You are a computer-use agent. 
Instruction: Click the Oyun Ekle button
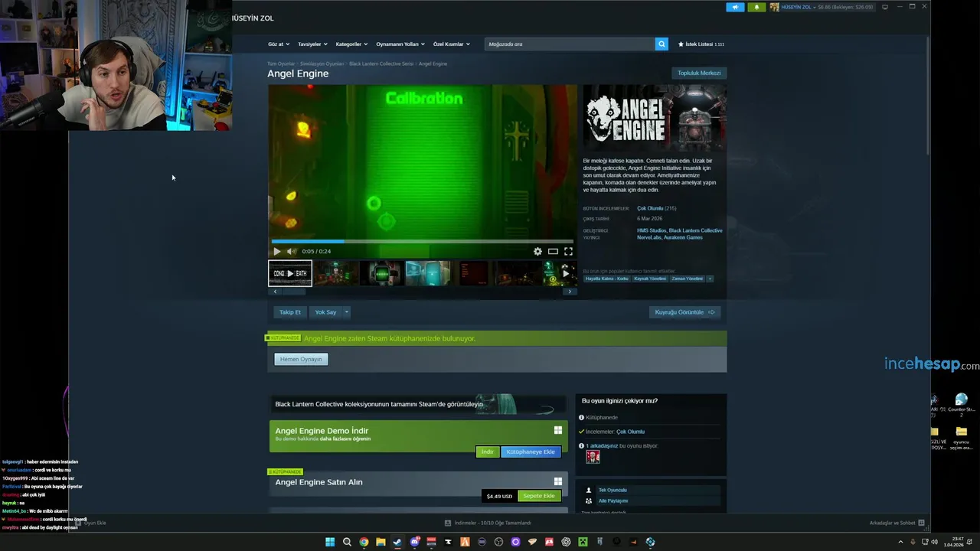coord(90,523)
